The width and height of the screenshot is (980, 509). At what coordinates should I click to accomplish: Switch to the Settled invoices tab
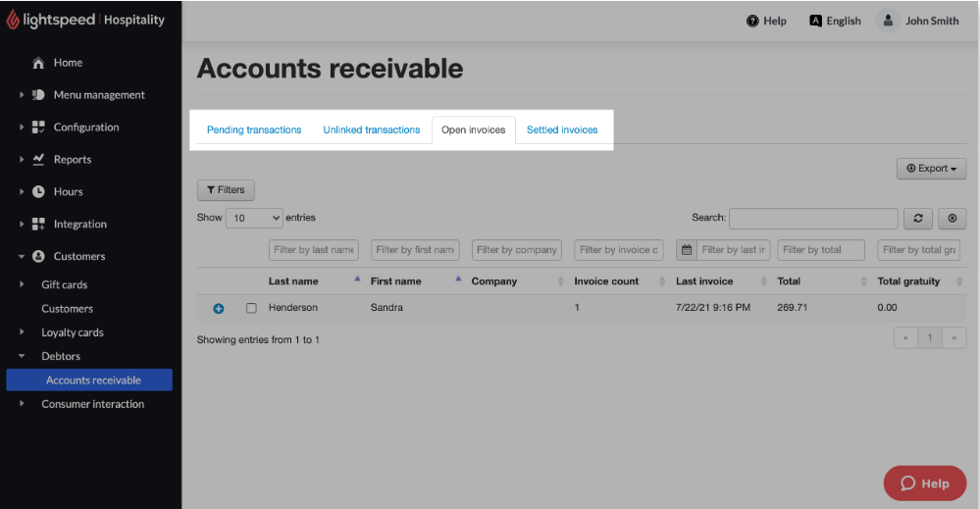click(562, 129)
